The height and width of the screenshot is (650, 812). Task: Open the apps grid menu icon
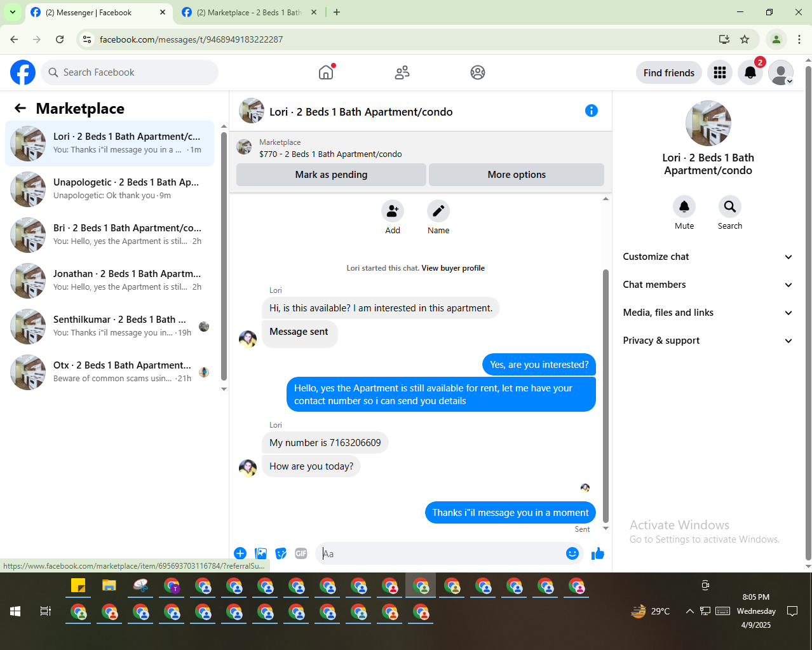tap(720, 72)
